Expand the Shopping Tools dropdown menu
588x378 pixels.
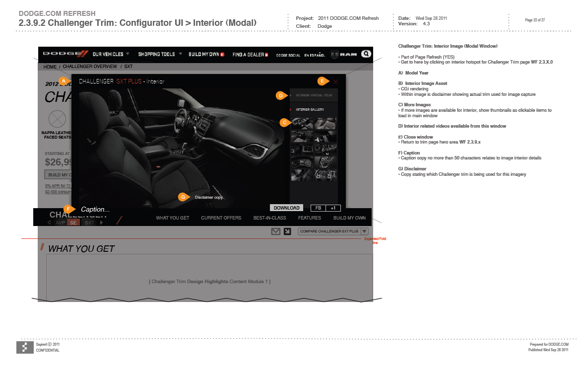pos(160,54)
